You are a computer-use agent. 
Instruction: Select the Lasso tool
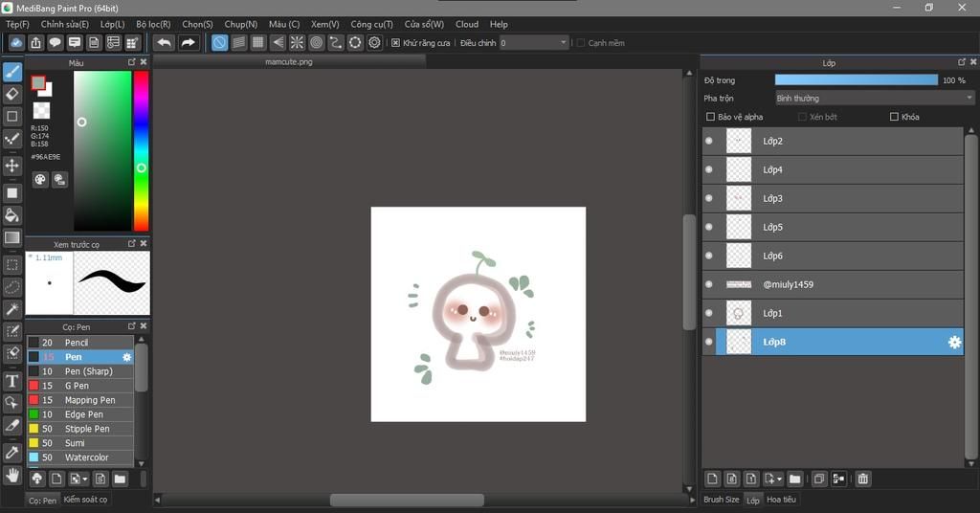11,287
